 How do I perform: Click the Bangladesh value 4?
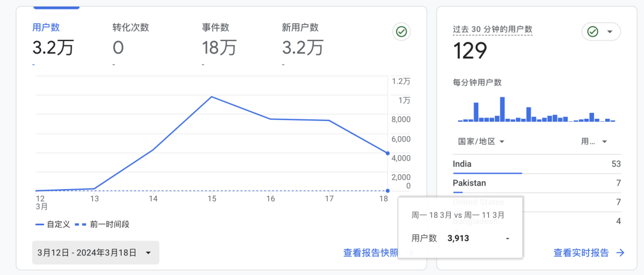click(618, 221)
